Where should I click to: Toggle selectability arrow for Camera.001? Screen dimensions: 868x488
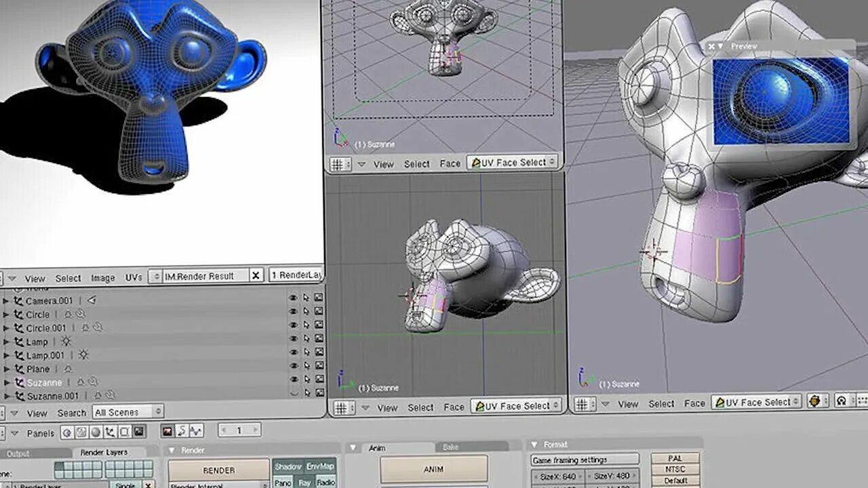[306, 298]
